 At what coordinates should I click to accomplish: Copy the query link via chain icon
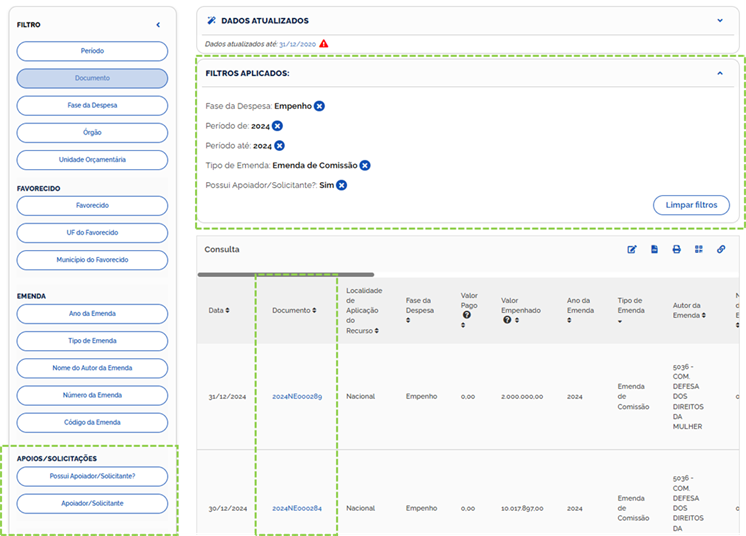(721, 249)
